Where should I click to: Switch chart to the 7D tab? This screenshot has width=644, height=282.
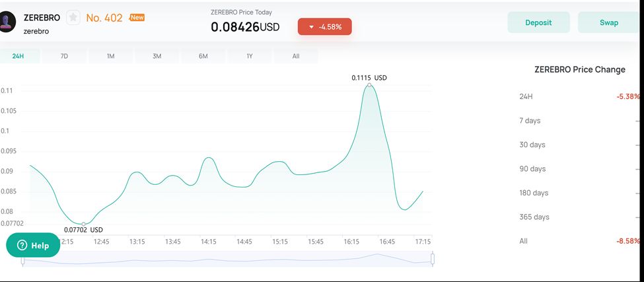[64, 56]
